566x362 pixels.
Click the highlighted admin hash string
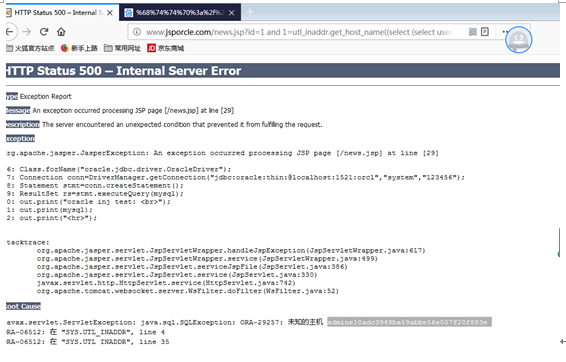[x=409, y=322]
